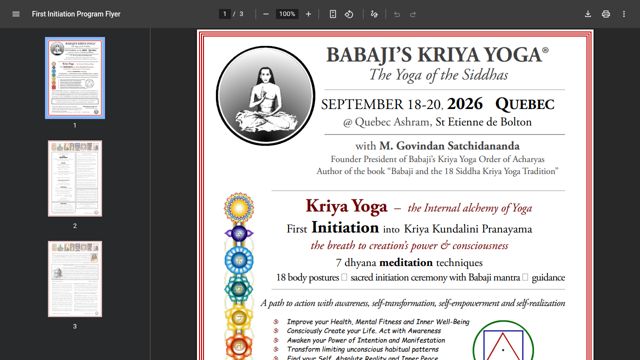
Task: Click the Babaji portrait circle image
Action: [x=266, y=96]
